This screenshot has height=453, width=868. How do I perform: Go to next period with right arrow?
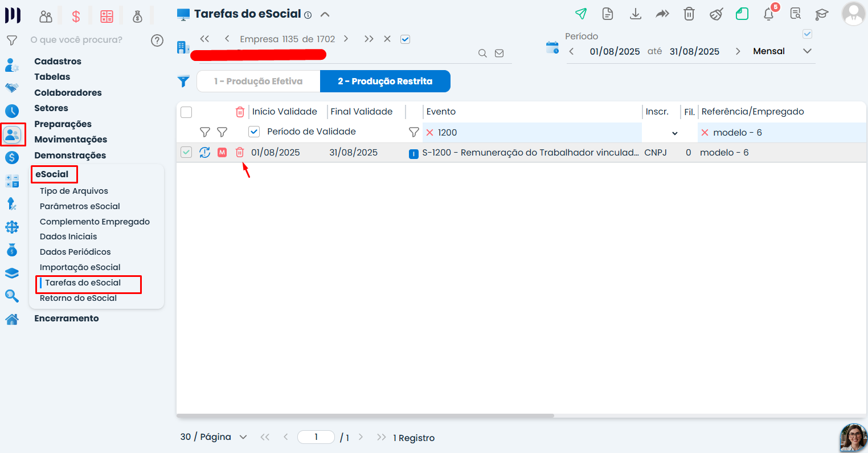coord(738,51)
